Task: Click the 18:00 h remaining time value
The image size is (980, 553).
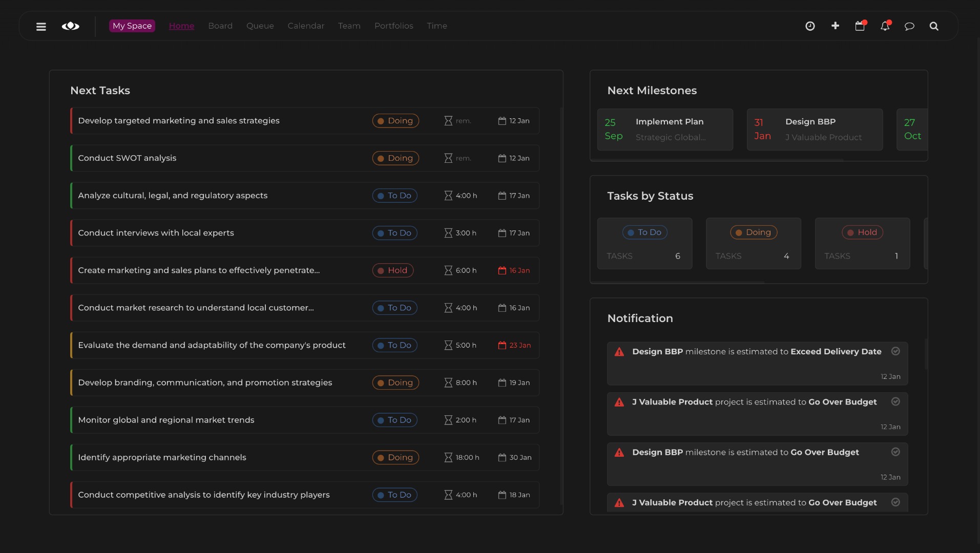Action: (x=467, y=457)
